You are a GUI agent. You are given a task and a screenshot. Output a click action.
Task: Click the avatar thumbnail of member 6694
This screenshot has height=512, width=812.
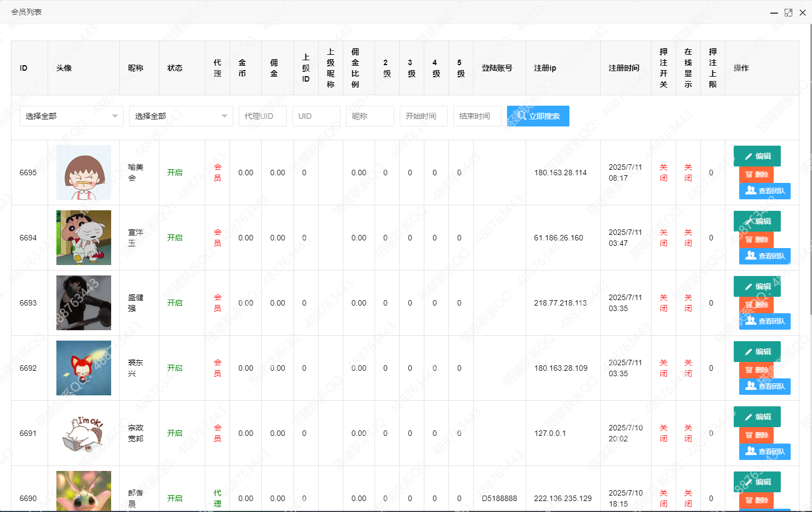click(84, 238)
